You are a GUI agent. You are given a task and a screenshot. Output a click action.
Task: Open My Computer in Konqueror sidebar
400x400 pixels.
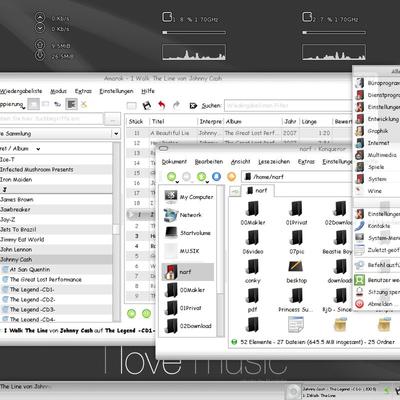[x=189, y=197]
